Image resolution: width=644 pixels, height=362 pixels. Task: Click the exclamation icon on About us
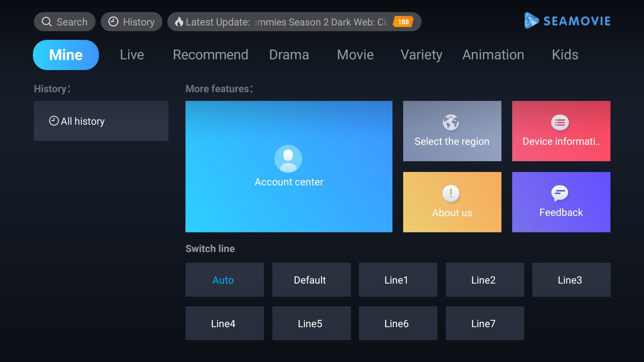[451, 193]
